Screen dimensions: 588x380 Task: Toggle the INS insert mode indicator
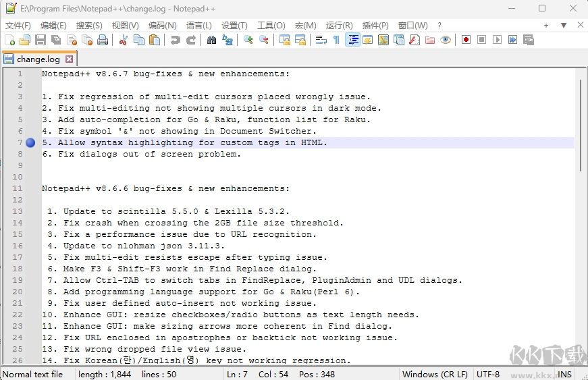pos(565,375)
